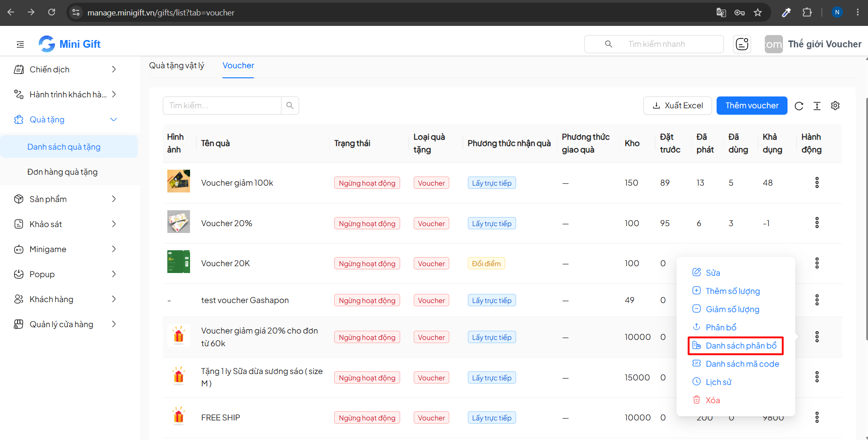Click the Voucher giảm 100k thumbnail image
The height and width of the screenshot is (440, 868).
tap(179, 181)
